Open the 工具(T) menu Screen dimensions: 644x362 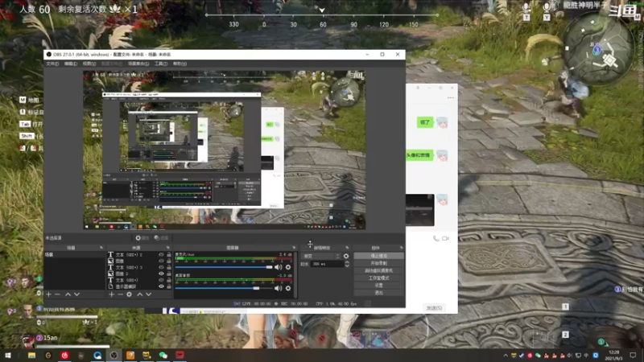(161, 64)
